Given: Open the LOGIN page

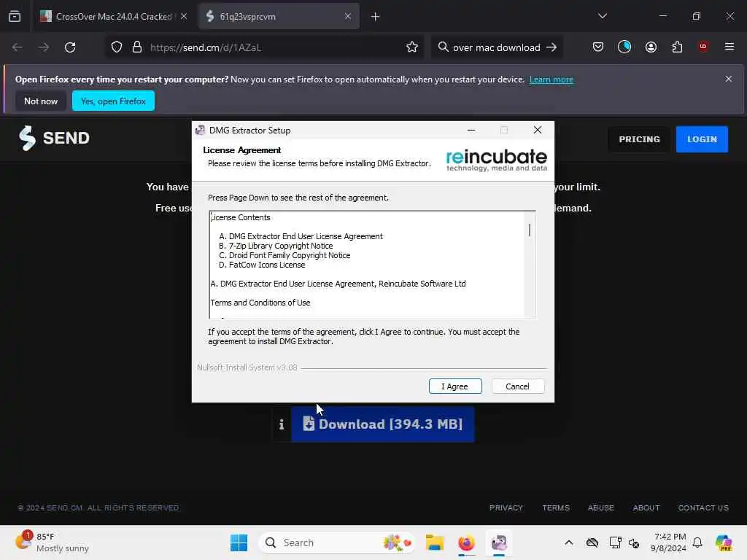Looking at the screenshot, I should point(702,139).
